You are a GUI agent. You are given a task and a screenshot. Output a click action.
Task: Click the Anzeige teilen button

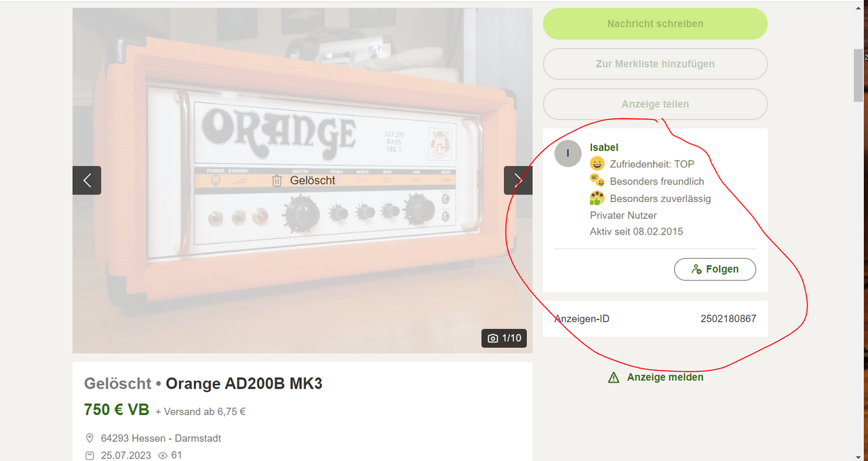655,104
